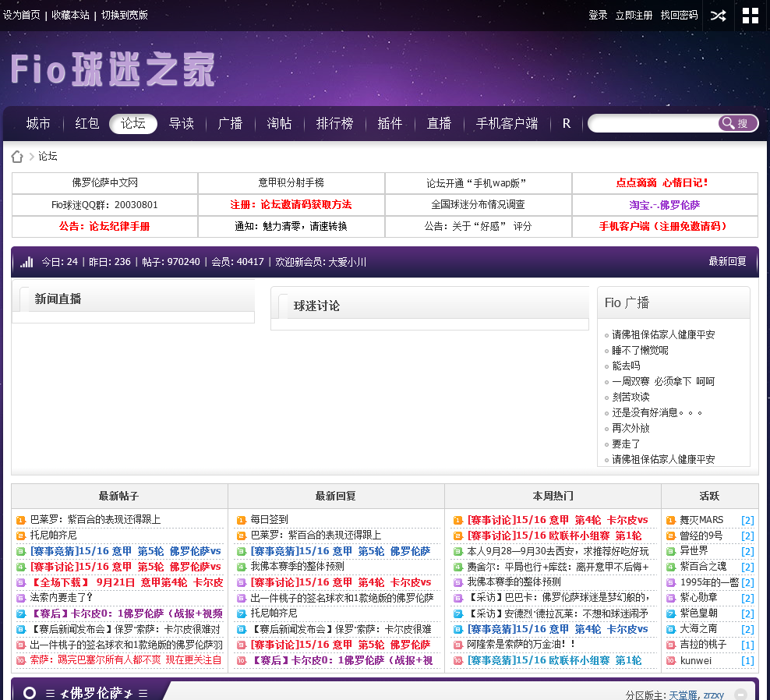The width and height of the screenshot is (770, 700).
Task: Click the 登录 link
Action: pos(598,16)
